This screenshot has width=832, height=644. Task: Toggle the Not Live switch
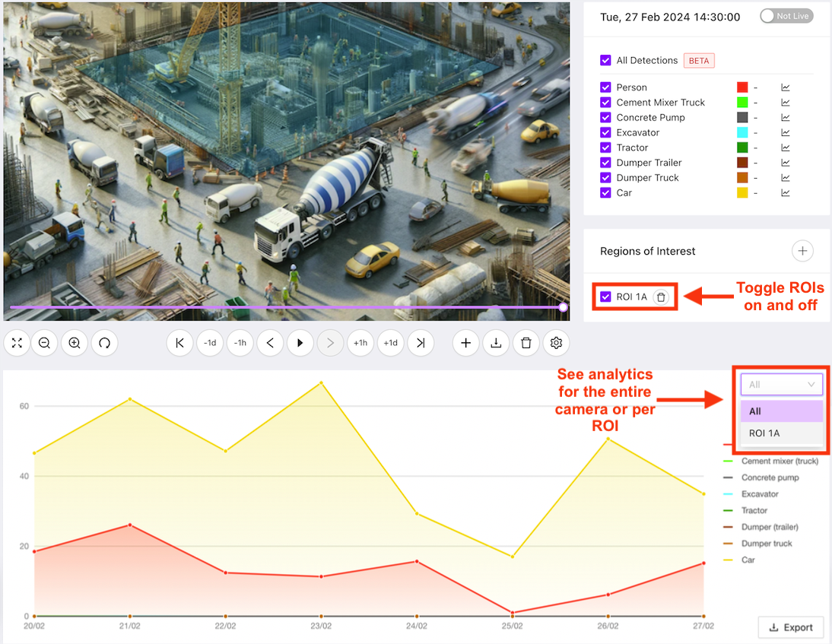(786, 15)
